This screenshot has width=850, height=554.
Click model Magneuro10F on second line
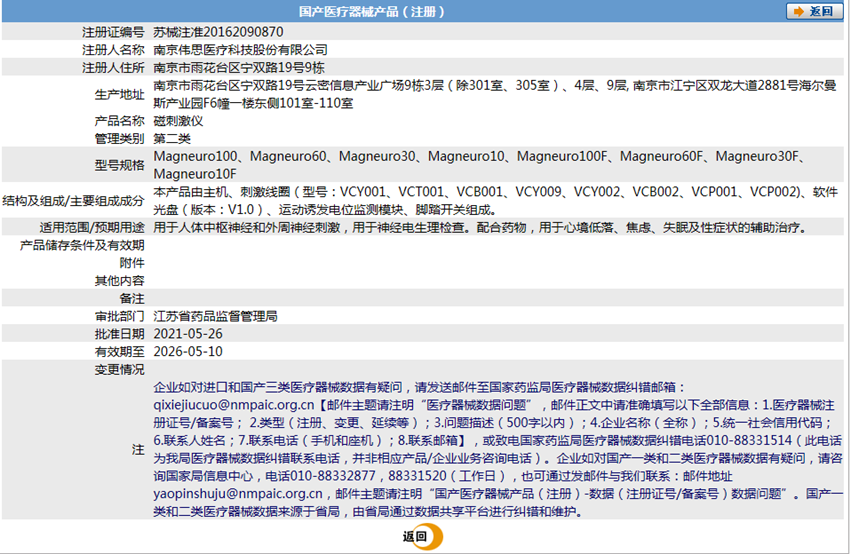195,174
